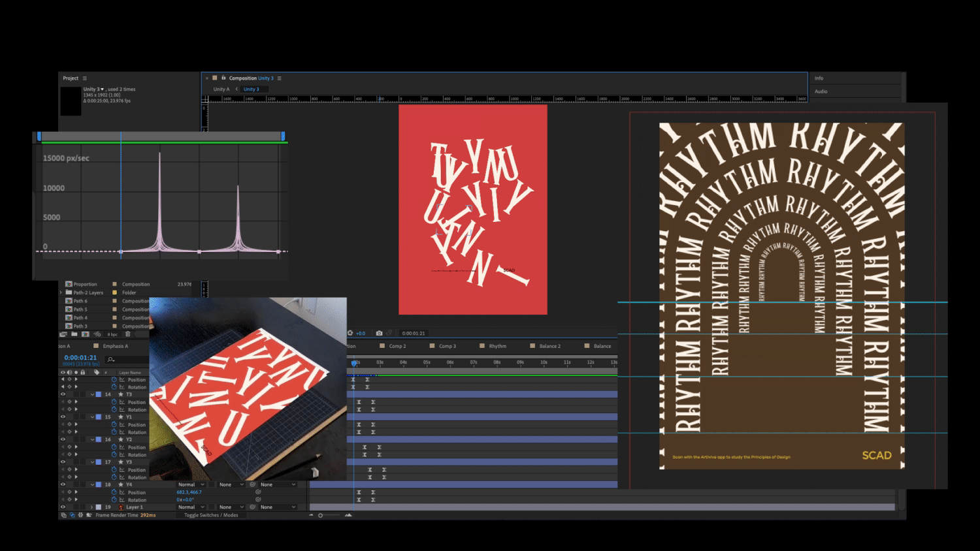980x551 pixels.
Task: Open graph editor for Y4 Position property
Action: (122, 492)
